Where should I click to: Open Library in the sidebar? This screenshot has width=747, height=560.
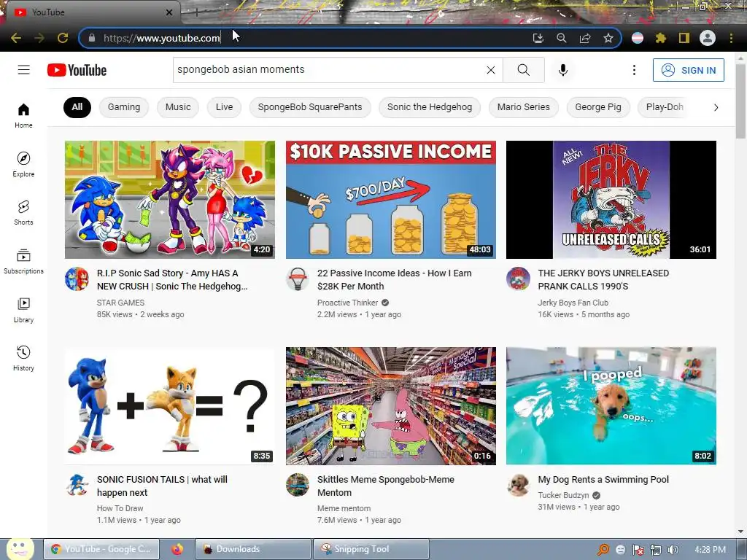[23, 311]
